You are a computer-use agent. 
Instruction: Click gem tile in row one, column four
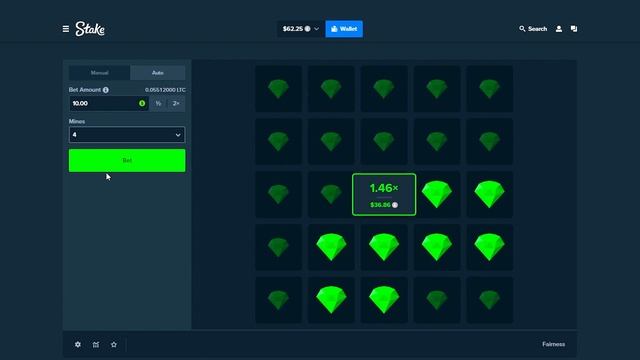click(x=437, y=89)
